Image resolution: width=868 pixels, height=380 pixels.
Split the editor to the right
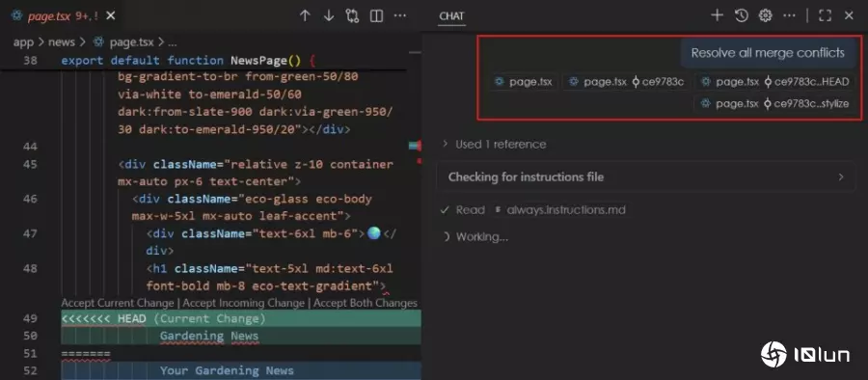pyautogui.click(x=376, y=15)
